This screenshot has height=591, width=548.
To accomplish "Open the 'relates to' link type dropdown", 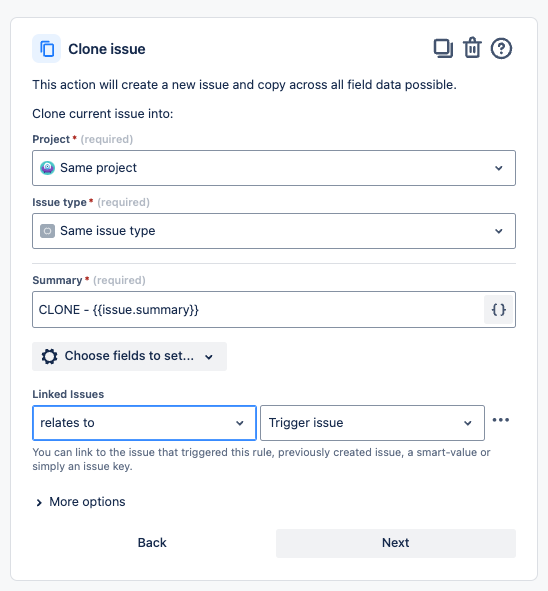I will tap(144, 423).
